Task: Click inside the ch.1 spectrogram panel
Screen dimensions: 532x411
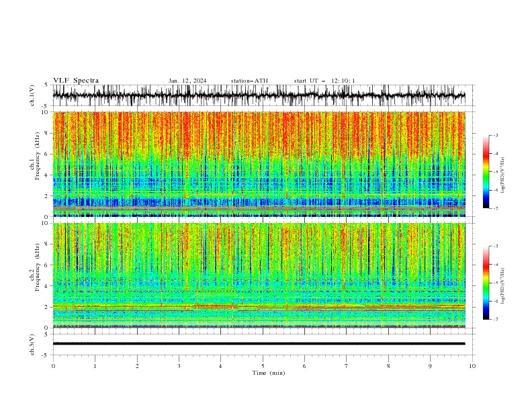Action: (259, 164)
